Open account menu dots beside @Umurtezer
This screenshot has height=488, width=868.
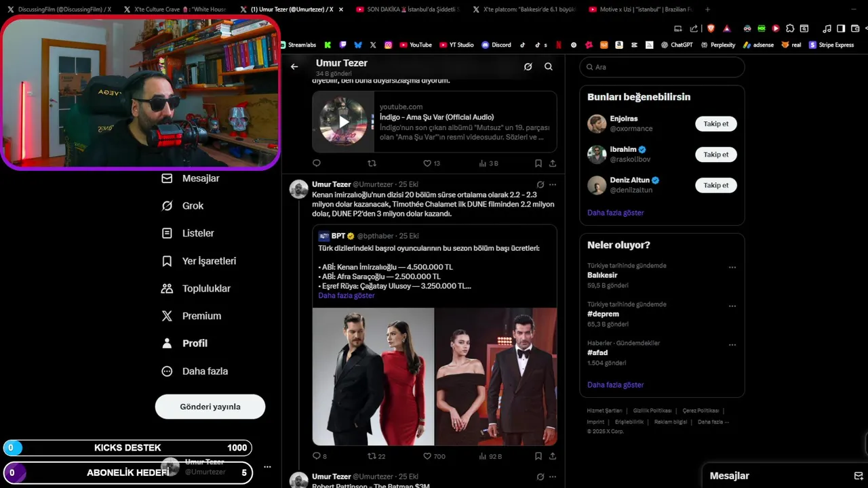267,467
